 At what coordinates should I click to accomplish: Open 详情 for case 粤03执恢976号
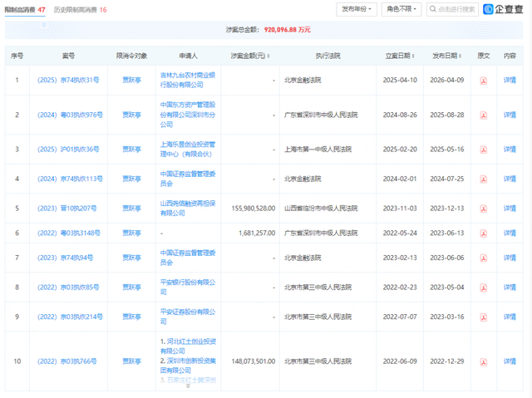pyautogui.click(x=510, y=115)
